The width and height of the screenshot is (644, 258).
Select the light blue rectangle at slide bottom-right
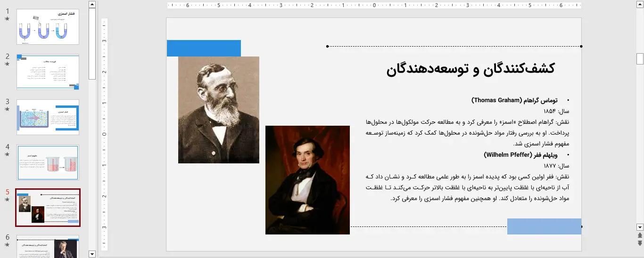544,226
